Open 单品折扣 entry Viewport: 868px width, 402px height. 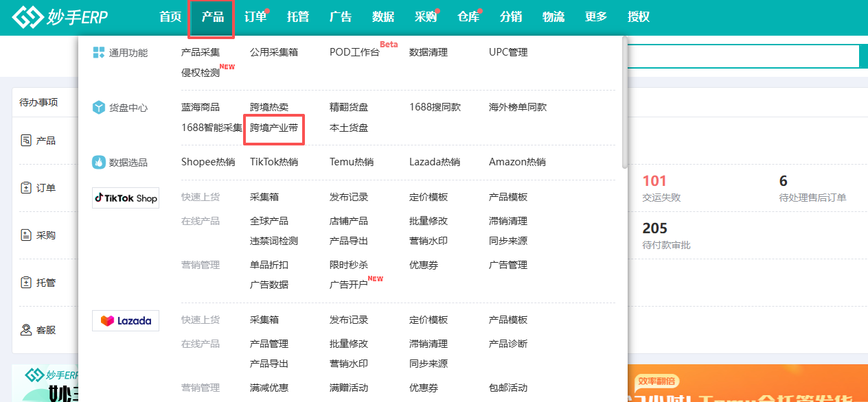click(x=269, y=265)
